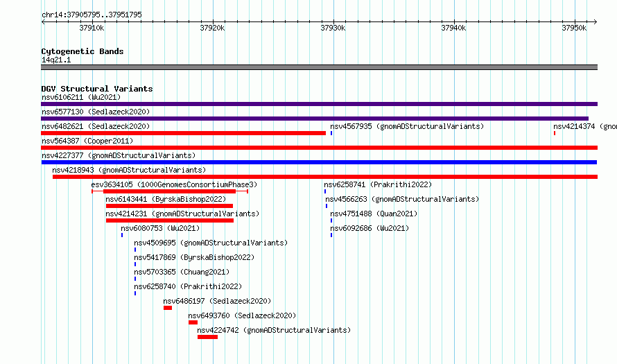Open nsv6577130 (Sedlazeck2020) label

tap(96, 112)
